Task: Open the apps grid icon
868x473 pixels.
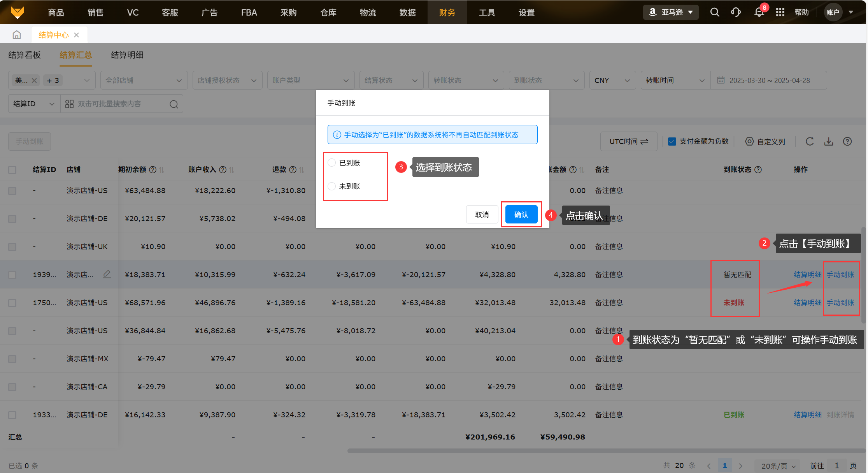Action: [780, 12]
